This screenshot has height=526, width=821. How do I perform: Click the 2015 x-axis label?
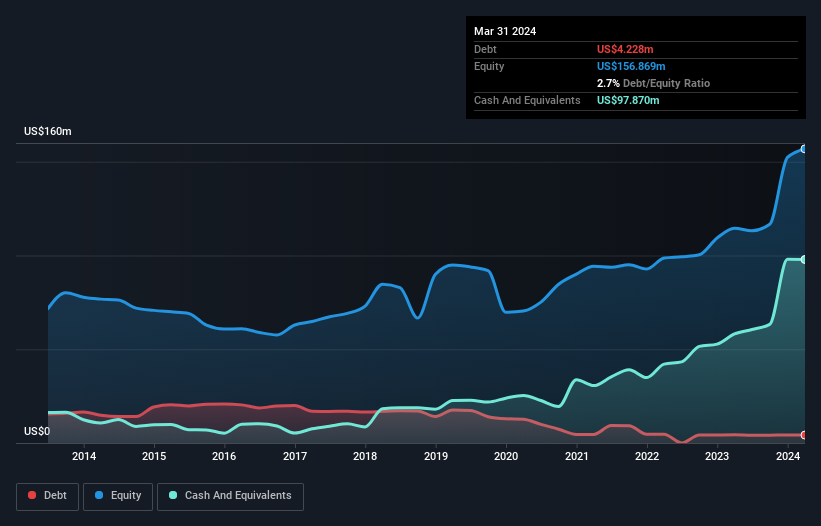click(154, 456)
